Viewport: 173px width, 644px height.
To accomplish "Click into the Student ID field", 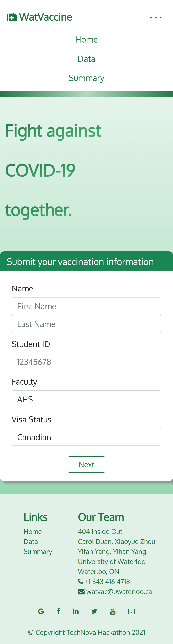I will [x=86, y=361].
